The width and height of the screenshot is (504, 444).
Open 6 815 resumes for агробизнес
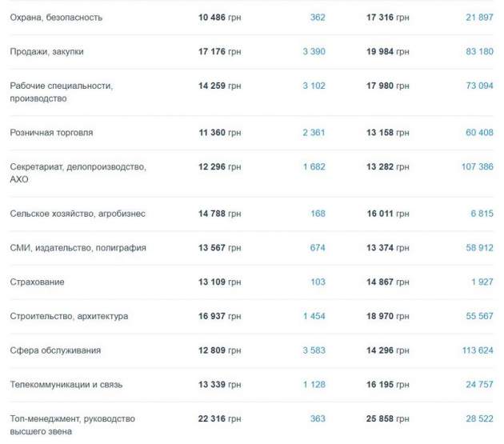pos(482,214)
